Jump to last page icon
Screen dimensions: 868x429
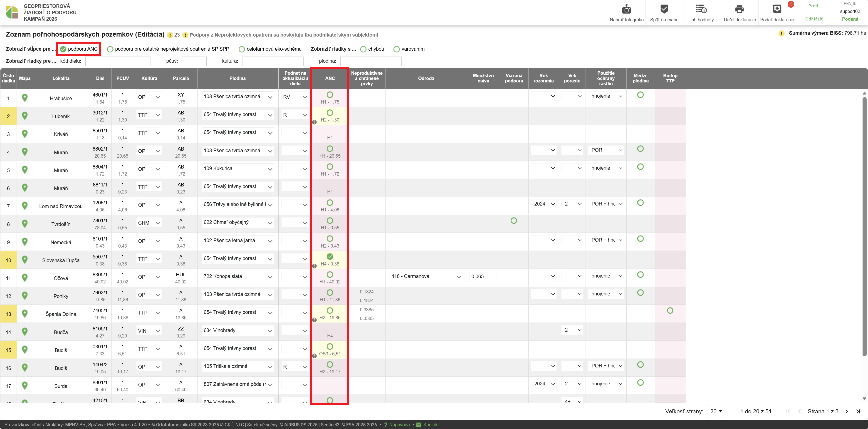(858, 411)
